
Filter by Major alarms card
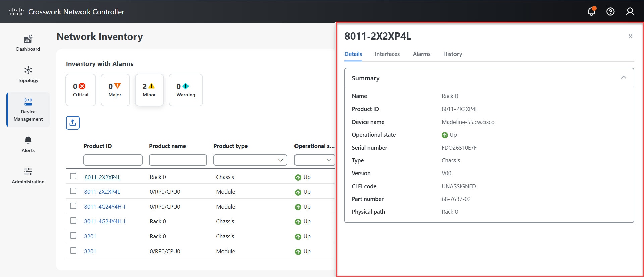pyautogui.click(x=115, y=90)
